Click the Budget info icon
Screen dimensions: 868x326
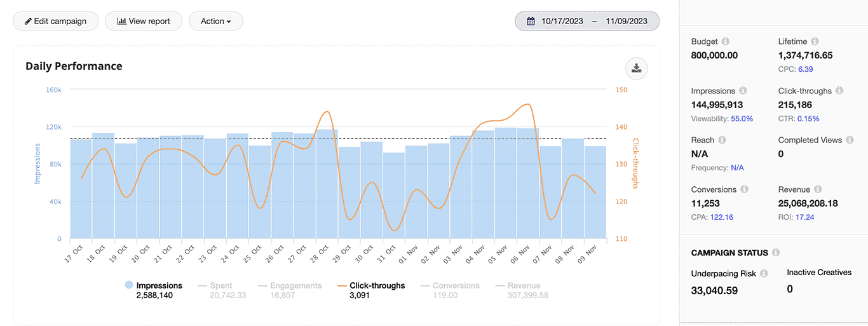coord(726,41)
